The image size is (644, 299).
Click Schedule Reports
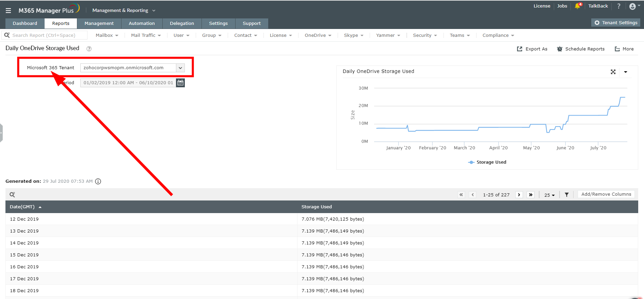coord(581,49)
